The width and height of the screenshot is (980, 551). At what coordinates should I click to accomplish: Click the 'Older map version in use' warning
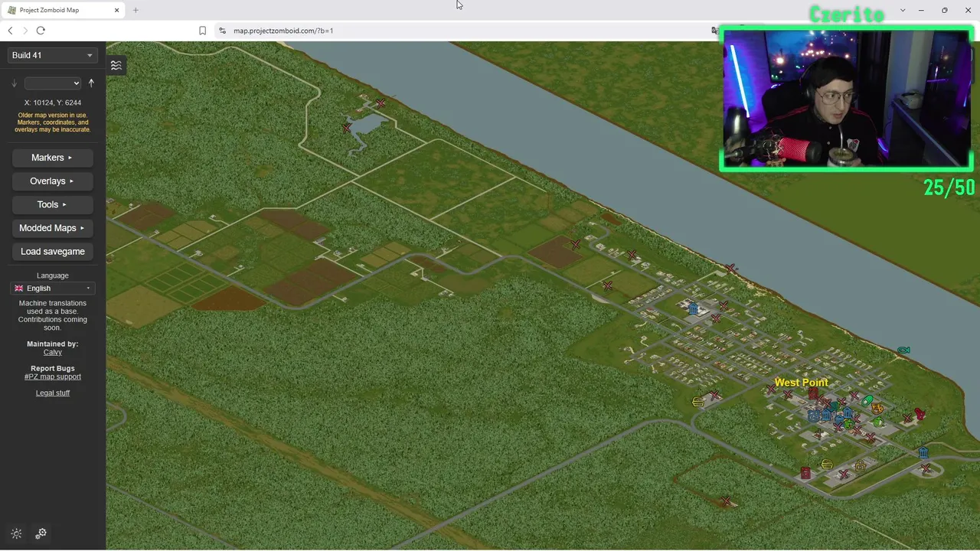click(53, 122)
